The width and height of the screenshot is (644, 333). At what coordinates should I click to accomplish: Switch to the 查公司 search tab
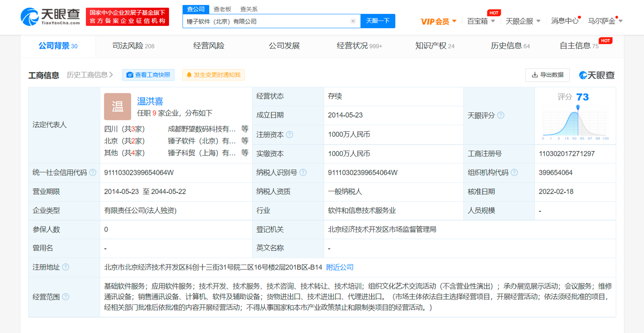[196, 9]
